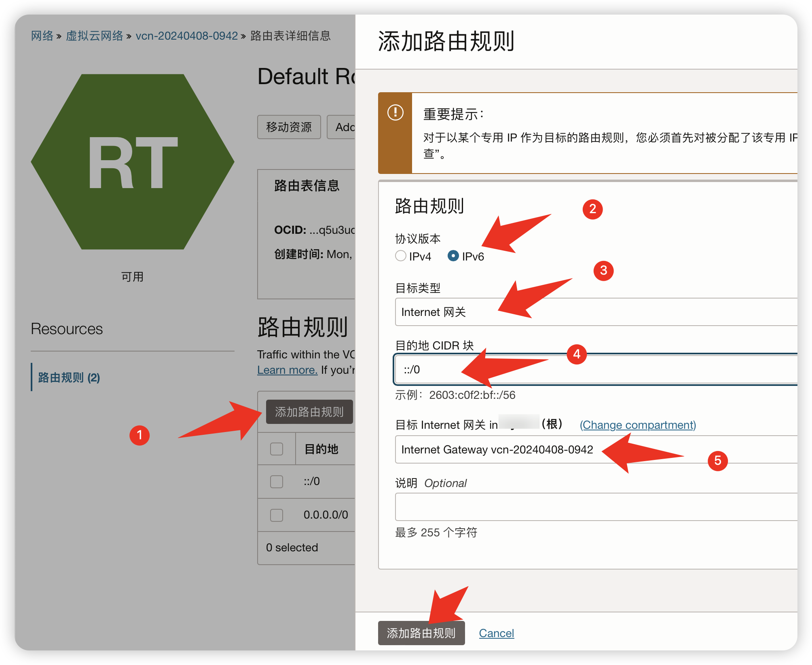Click Cancel to dismiss the route rule dialog

(497, 633)
